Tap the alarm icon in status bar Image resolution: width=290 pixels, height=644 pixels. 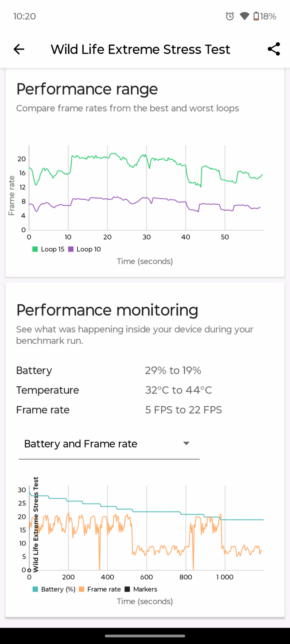click(x=230, y=16)
